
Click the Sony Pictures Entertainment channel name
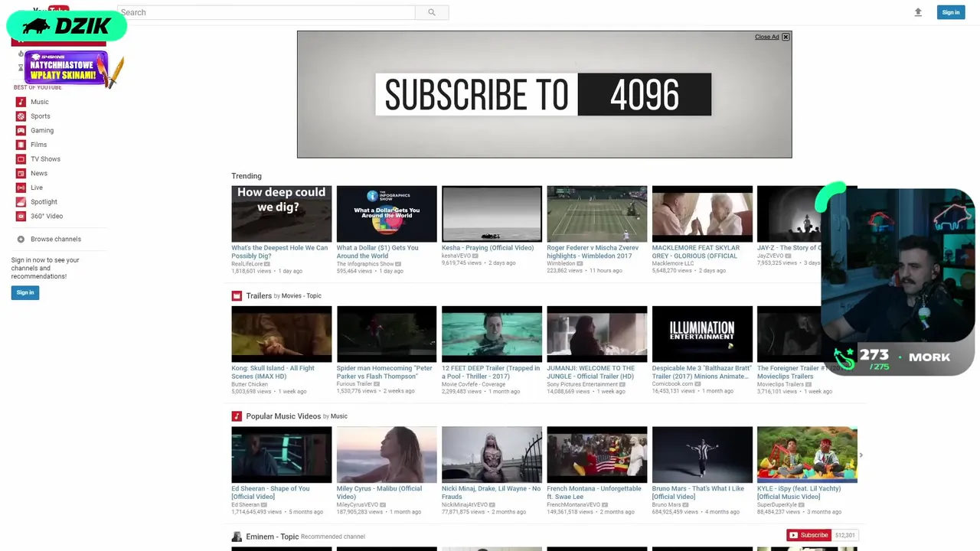tap(582, 384)
